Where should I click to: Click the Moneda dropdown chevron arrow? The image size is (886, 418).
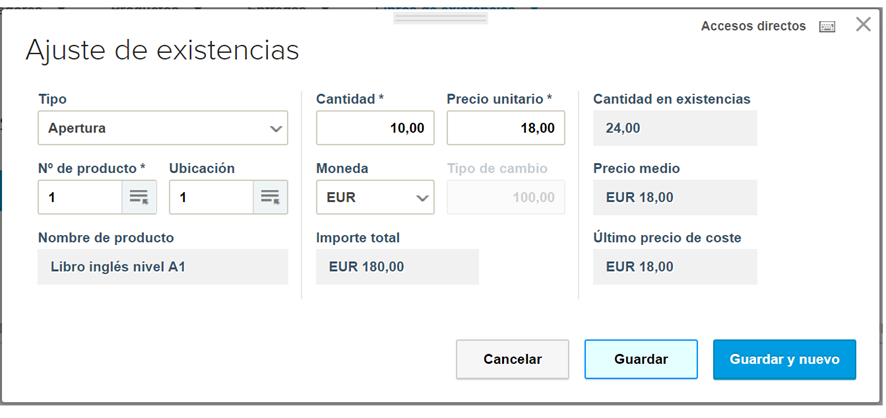pos(422,198)
